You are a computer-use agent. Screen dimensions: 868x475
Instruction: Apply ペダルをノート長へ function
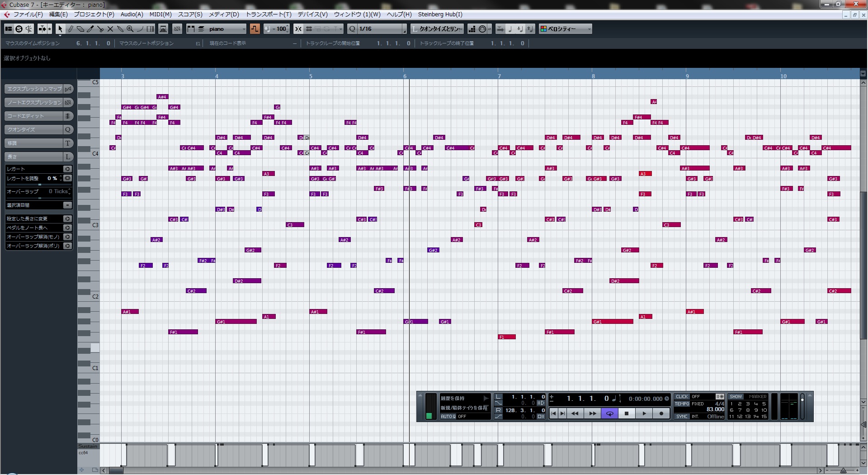pos(67,228)
